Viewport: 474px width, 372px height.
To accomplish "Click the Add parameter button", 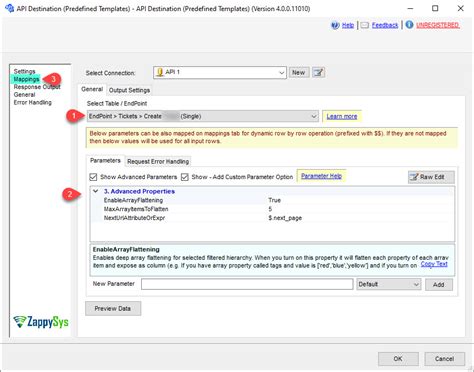I will [x=439, y=285].
